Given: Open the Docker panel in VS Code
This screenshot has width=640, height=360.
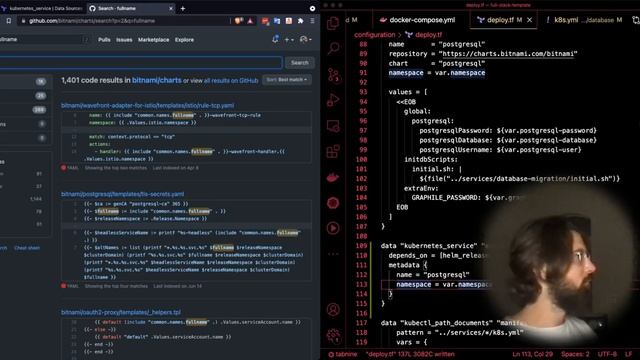Looking at the screenshot, I should pyautogui.click(x=333, y=178).
